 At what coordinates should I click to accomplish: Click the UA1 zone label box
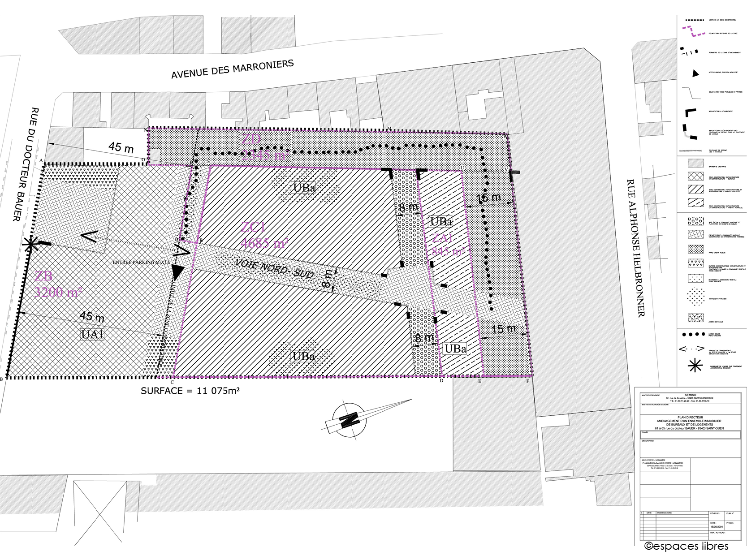click(93, 334)
